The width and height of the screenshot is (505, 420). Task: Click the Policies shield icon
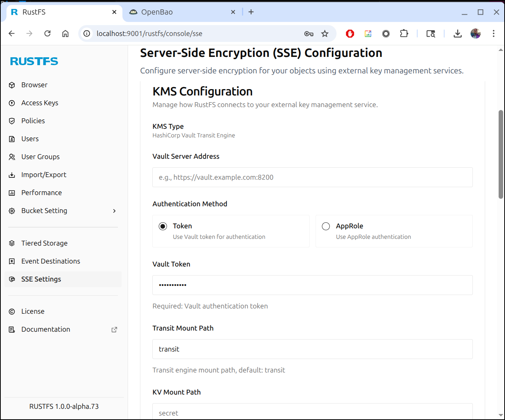[x=12, y=121]
